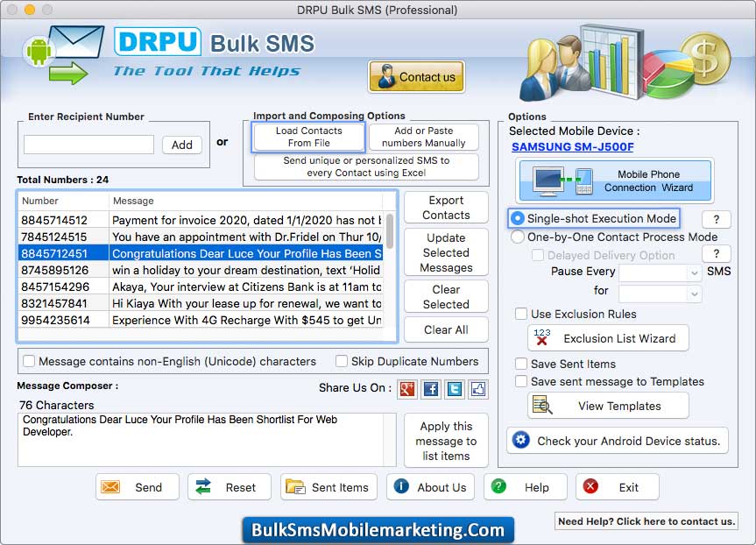Open help for Delayed Delivery Option
Viewport: 756px width, 545px height.
(716, 254)
